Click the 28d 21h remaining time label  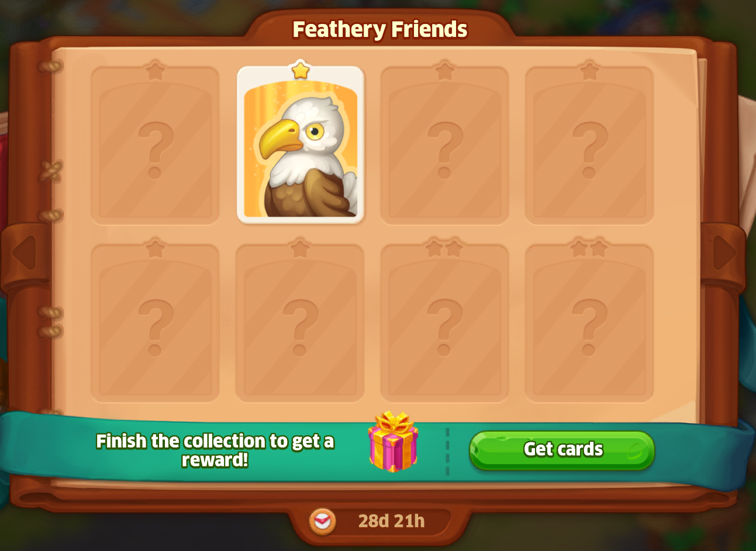click(x=391, y=521)
